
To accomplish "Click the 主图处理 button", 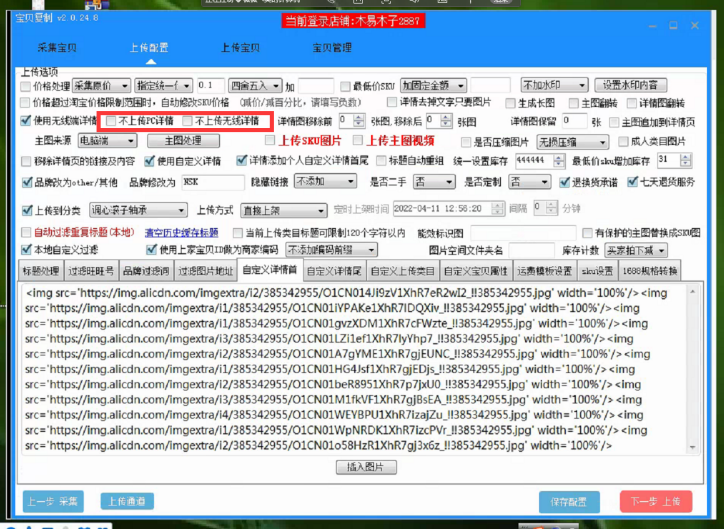I will tap(183, 140).
